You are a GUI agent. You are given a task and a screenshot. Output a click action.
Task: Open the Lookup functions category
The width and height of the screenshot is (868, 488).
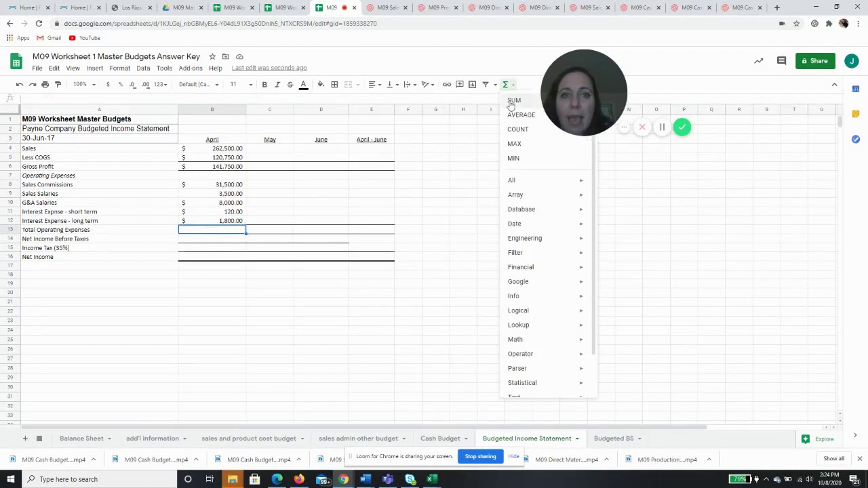coord(545,325)
